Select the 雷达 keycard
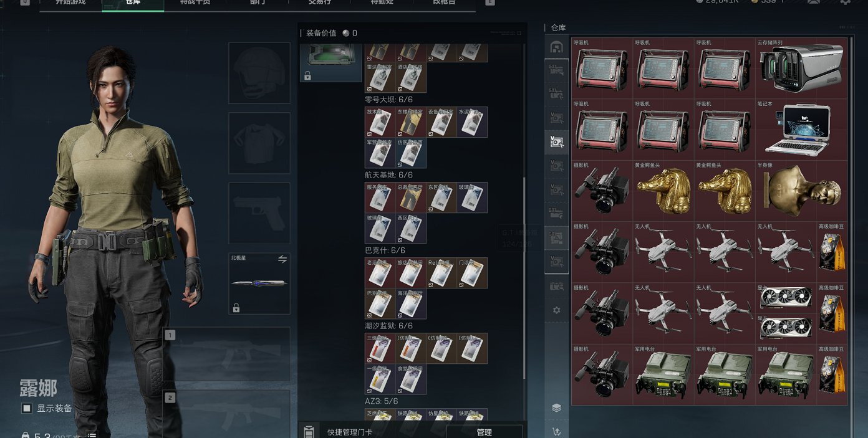Image resolution: width=868 pixels, height=438 pixels. pyautogui.click(x=380, y=77)
